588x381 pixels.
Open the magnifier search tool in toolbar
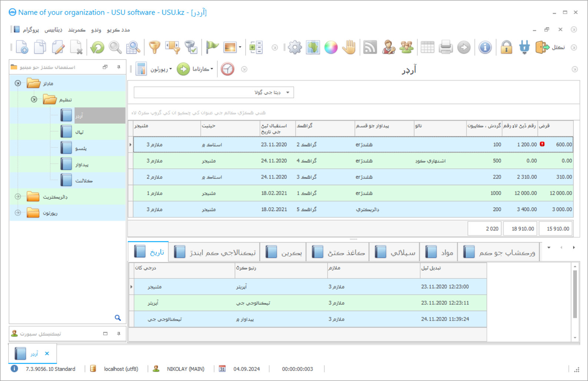(115, 47)
